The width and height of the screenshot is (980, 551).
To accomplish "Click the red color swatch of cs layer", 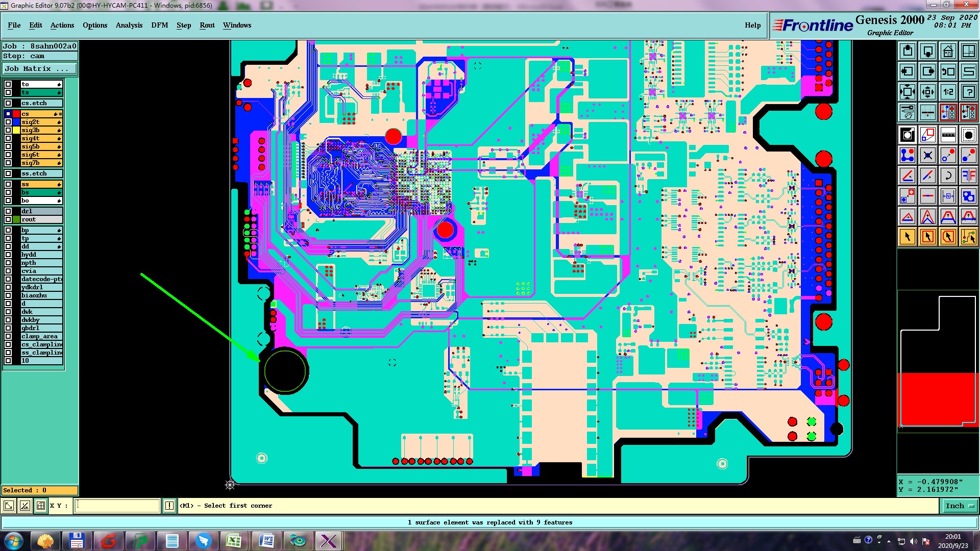I will 16,114.
